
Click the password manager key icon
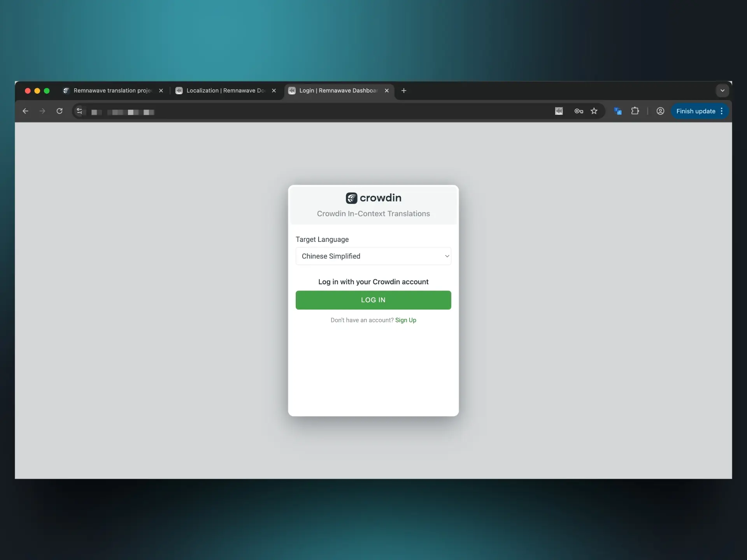[x=579, y=111]
